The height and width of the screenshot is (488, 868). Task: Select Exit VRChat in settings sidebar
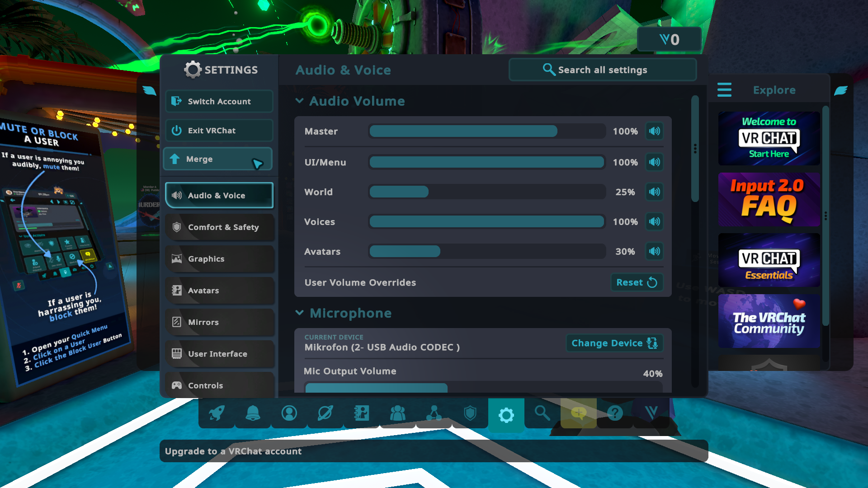[x=219, y=131]
